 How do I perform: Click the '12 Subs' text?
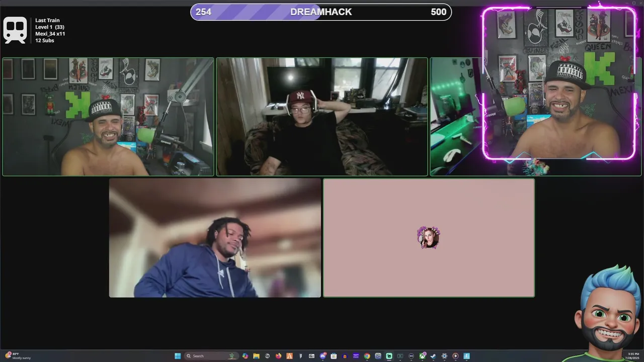click(x=44, y=40)
